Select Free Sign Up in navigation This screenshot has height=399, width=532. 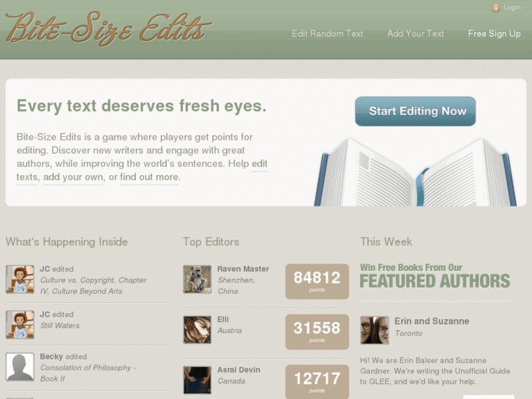pyautogui.click(x=494, y=34)
